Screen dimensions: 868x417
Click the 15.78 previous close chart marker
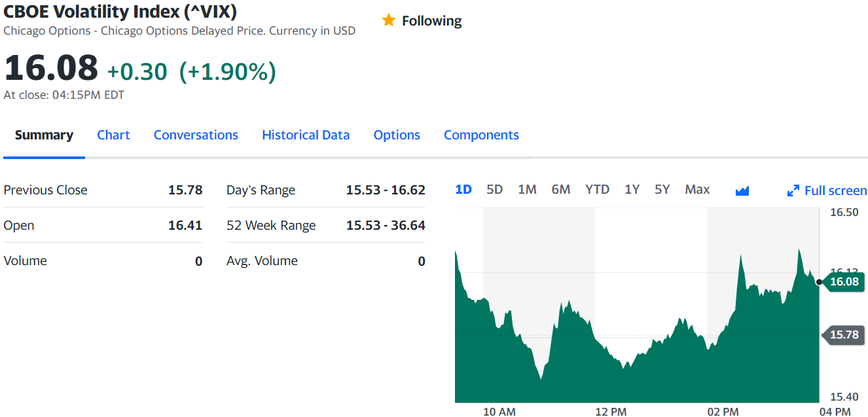coord(842,335)
